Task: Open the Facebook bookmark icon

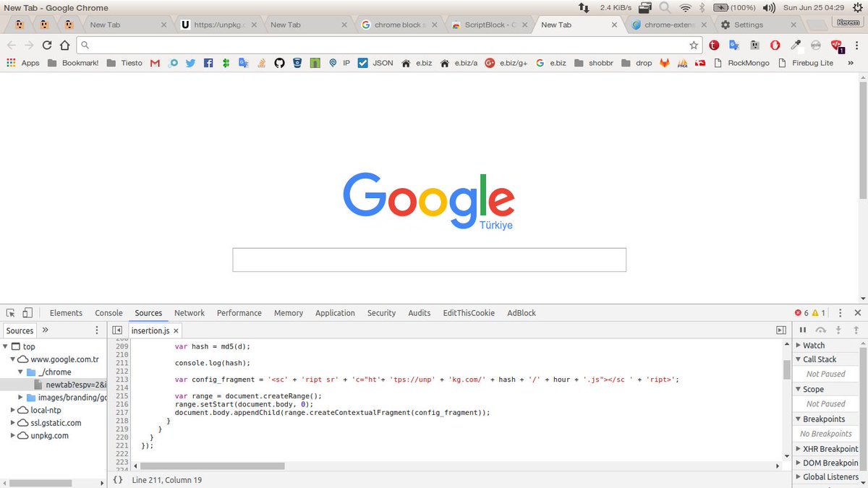Action: pos(208,63)
